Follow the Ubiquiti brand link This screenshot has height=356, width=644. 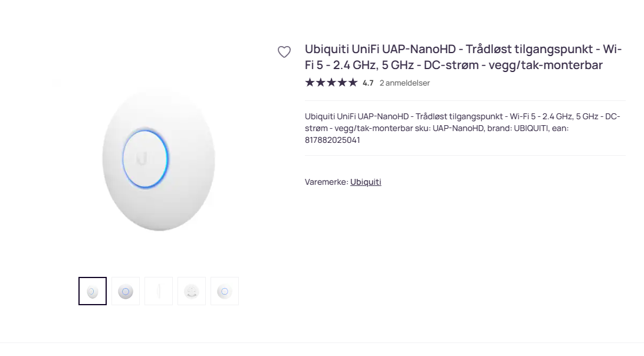pyautogui.click(x=366, y=182)
